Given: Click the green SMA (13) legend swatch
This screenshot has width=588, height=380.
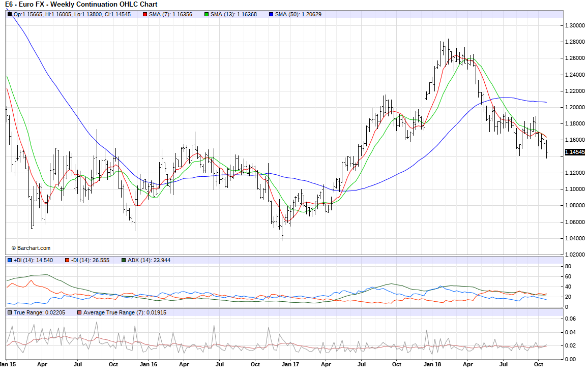Looking at the screenshot, I should (208, 14).
